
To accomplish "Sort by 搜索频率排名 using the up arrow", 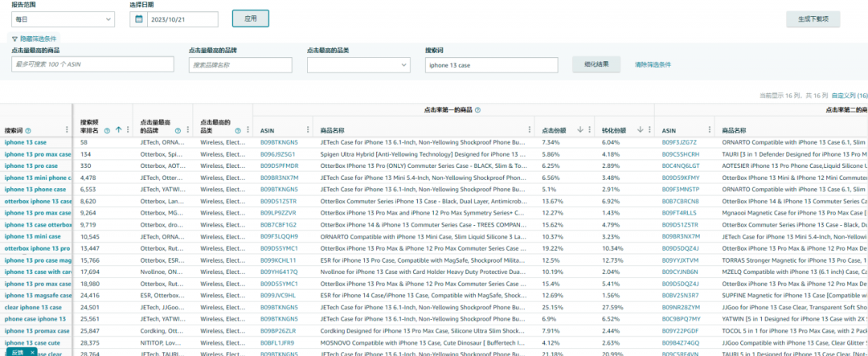I will click(x=119, y=129).
